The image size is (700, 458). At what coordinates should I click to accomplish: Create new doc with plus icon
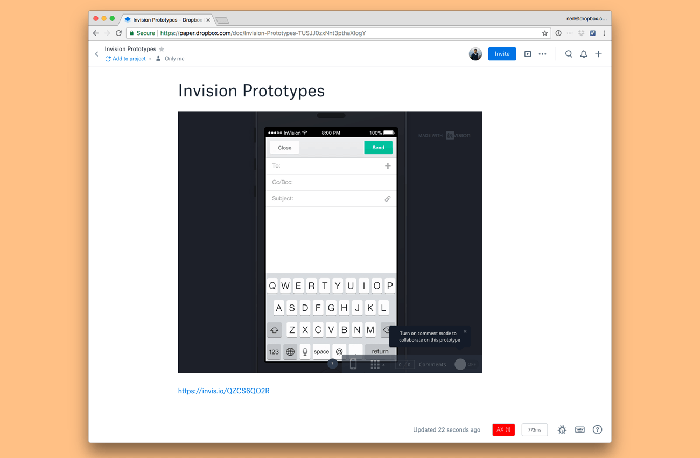pyautogui.click(x=599, y=54)
